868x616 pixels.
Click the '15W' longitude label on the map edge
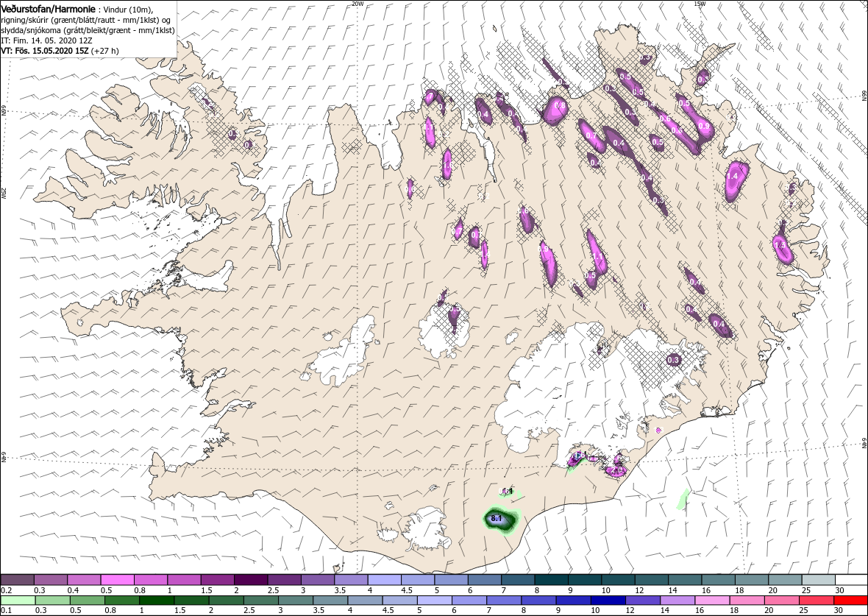pos(699,4)
